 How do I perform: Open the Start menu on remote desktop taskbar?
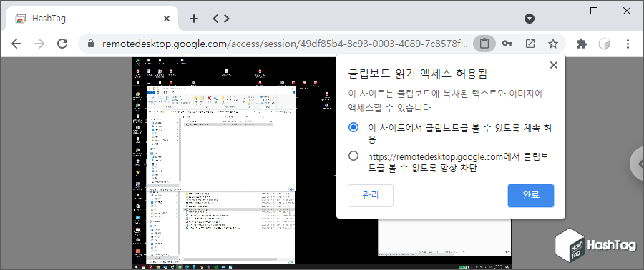[135, 266]
